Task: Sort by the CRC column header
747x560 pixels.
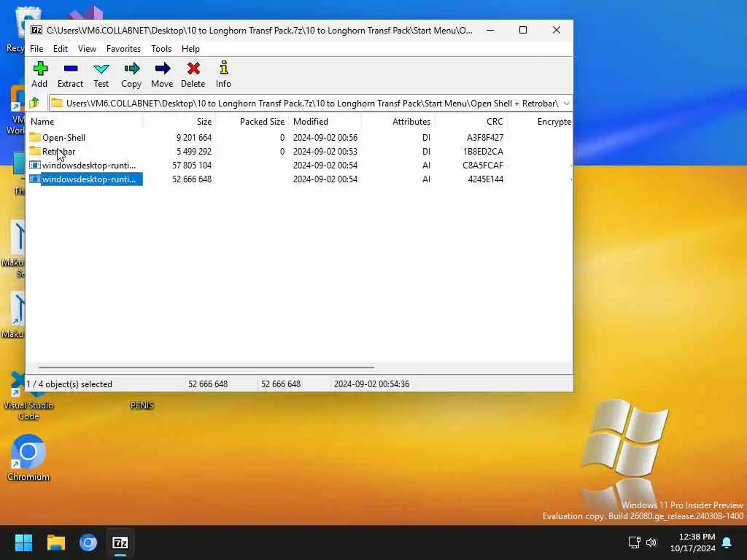Action: click(x=471, y=122)
